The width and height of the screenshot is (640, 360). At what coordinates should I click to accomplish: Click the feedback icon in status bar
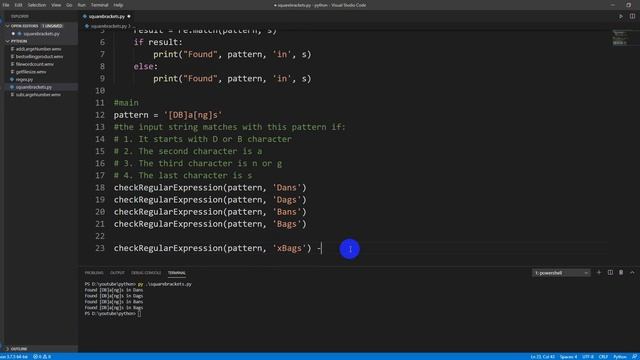(635, 357)
